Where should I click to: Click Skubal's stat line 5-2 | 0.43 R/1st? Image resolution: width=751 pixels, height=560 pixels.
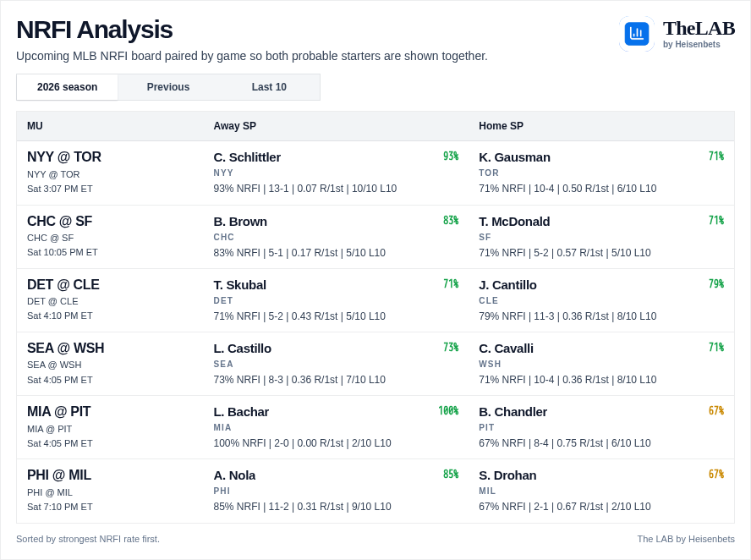[x=299, y=316]
